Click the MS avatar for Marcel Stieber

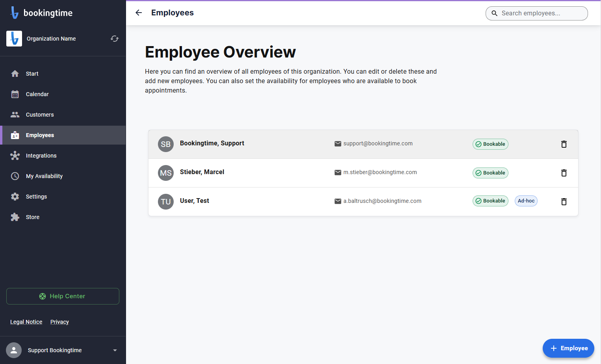[166, 173]
